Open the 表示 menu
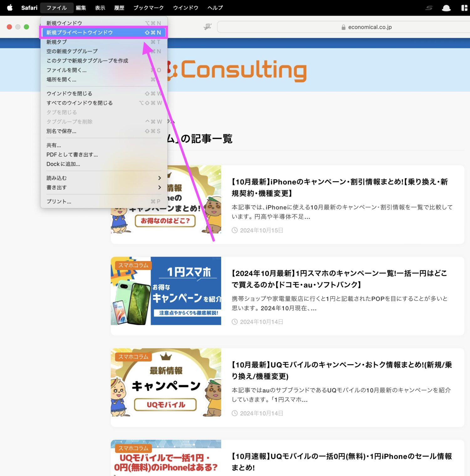The width and height of the screenshot is (470, 476). point(100,8)
